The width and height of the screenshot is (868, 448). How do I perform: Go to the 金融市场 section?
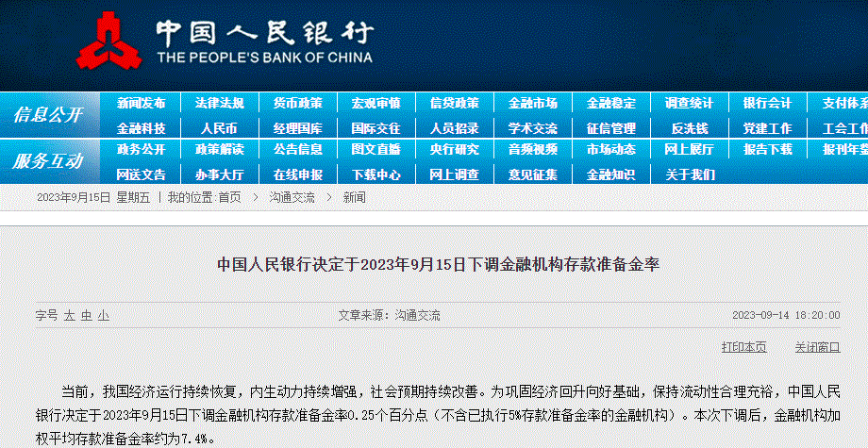533,104
